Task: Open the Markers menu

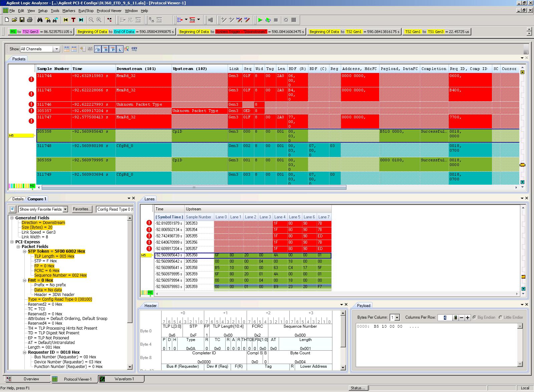Action: coord(69,11)
